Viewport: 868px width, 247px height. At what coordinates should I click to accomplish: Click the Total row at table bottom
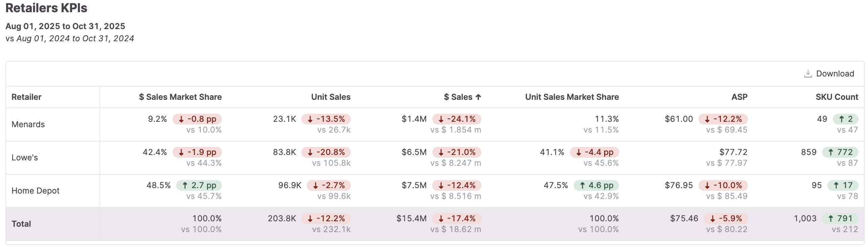(x=21, y=224)
